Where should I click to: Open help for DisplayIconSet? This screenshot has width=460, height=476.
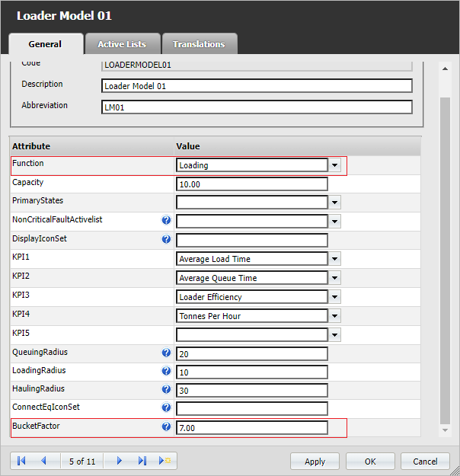pyautogui.click(x=166, y=239)
